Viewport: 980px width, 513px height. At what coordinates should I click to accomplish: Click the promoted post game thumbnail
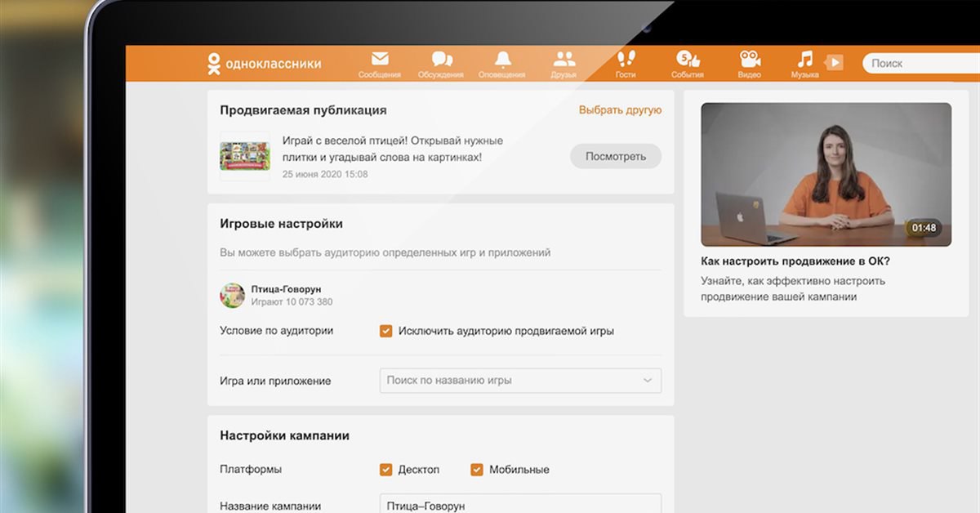point(245,156)
